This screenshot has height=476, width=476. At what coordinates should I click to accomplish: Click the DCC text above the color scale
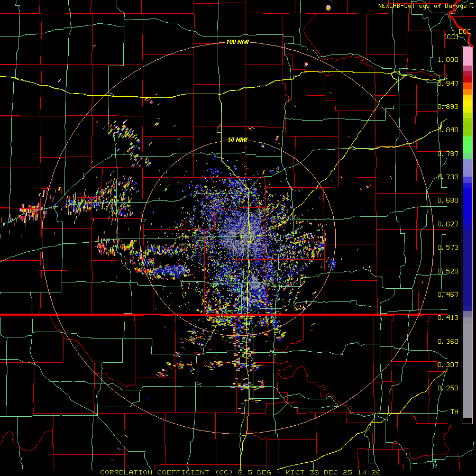click(464, 32)
